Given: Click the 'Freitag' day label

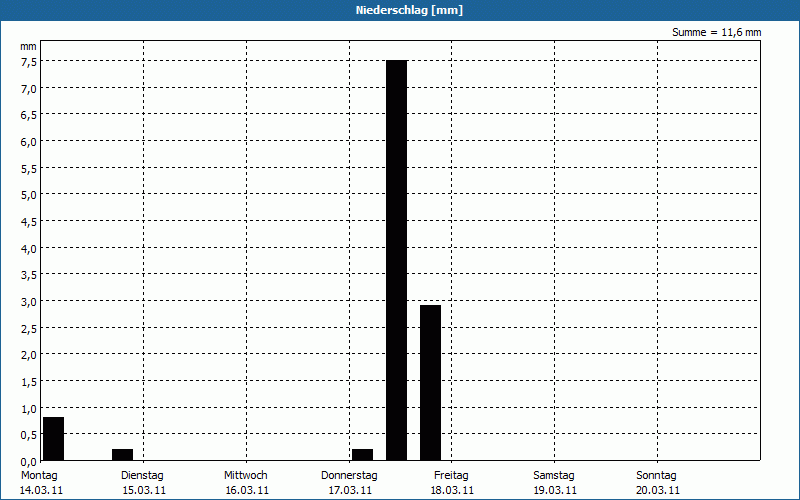Looking at the screenshot, I should pyautogui.click(x=451, y=475).
